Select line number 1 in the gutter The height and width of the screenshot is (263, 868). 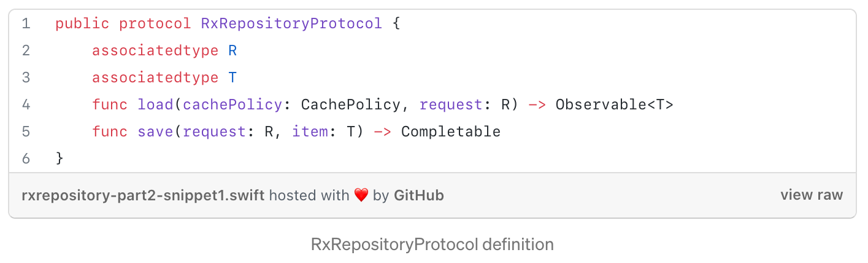pos(26,24)
